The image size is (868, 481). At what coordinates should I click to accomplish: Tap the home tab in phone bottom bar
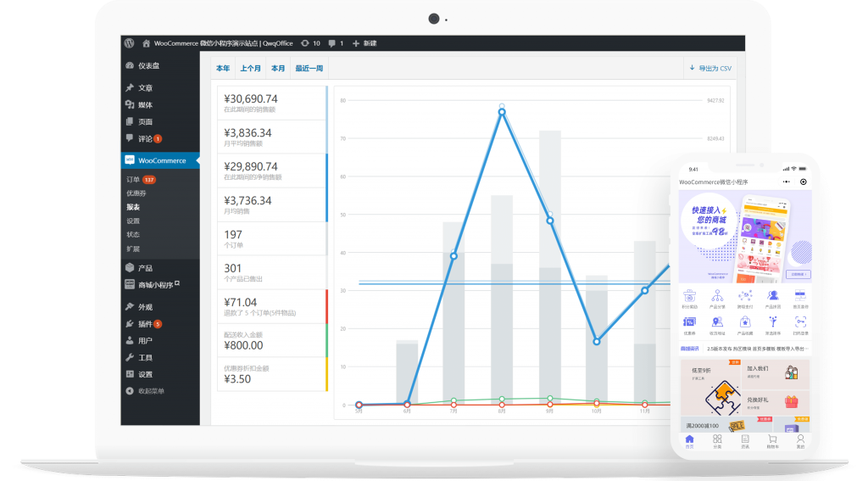[x=689, y=442]
